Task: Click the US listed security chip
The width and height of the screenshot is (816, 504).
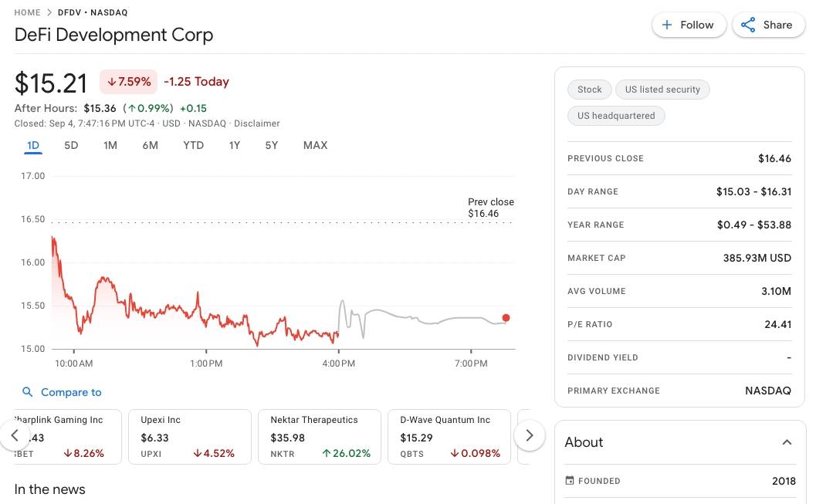Action: click(x=662, y=90)
